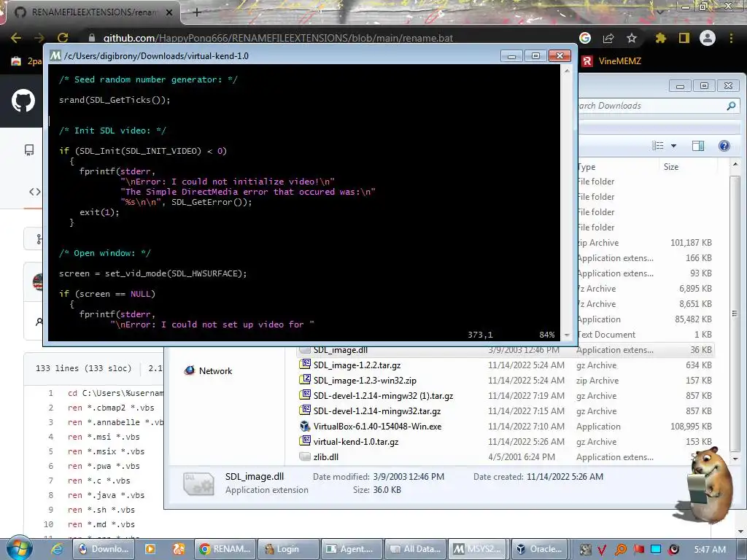Click line 10 ren *.md *.vbs
The width and height of the screenshot is (747, 560).
click(x=101, y=524)
